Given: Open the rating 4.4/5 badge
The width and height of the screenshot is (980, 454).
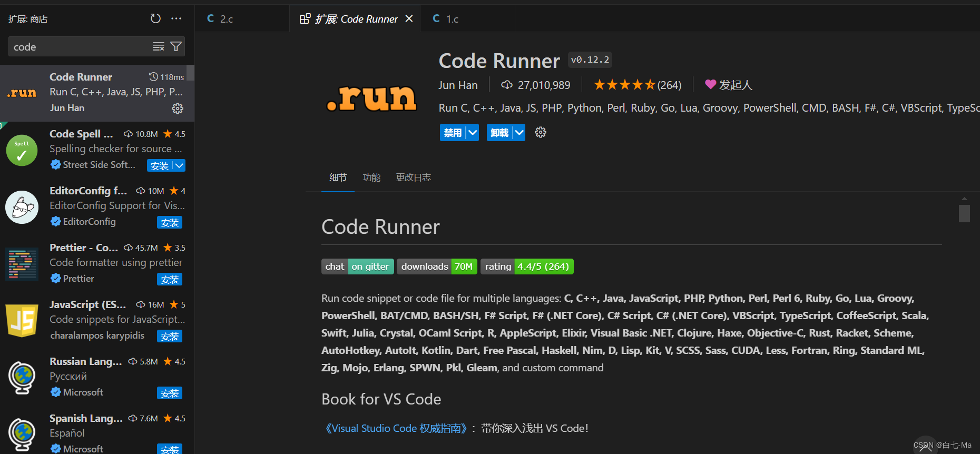Looking at the screenshot, I should tap(527, 267).
